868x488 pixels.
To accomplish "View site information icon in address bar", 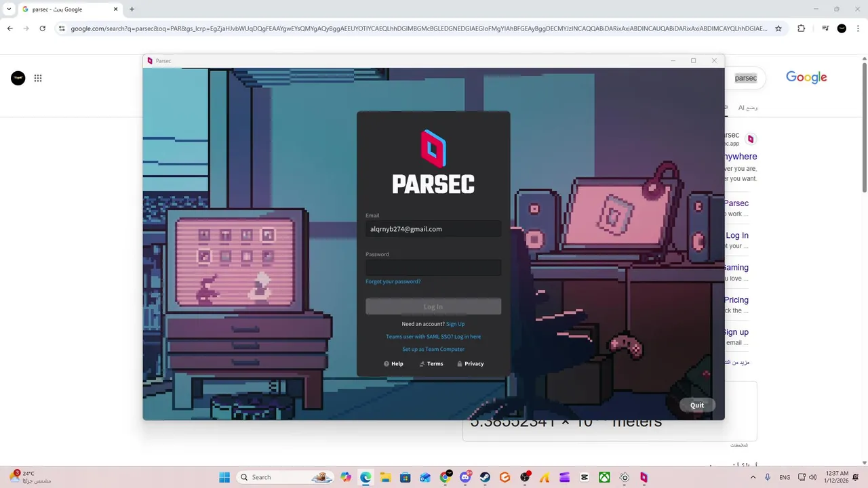I will tap(62, 28).
